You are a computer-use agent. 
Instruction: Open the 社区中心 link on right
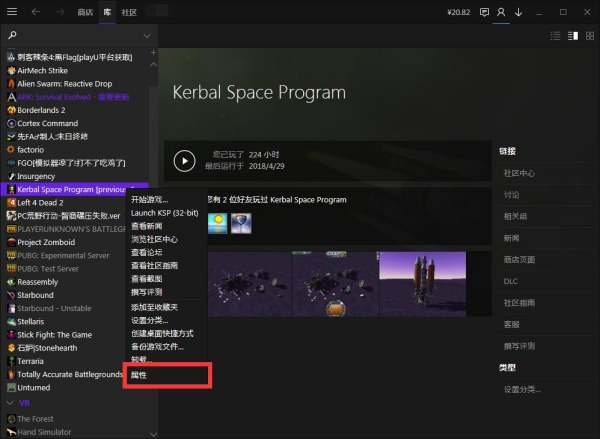(x=519, y=173)
